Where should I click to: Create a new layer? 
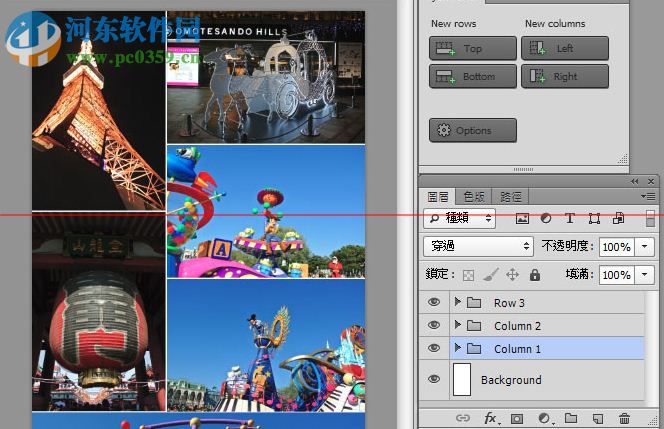tap(598, 419)
